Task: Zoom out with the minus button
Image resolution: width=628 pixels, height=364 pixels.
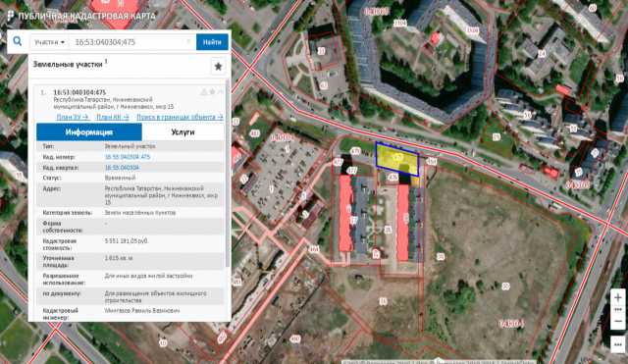Action: pos(617,322)
